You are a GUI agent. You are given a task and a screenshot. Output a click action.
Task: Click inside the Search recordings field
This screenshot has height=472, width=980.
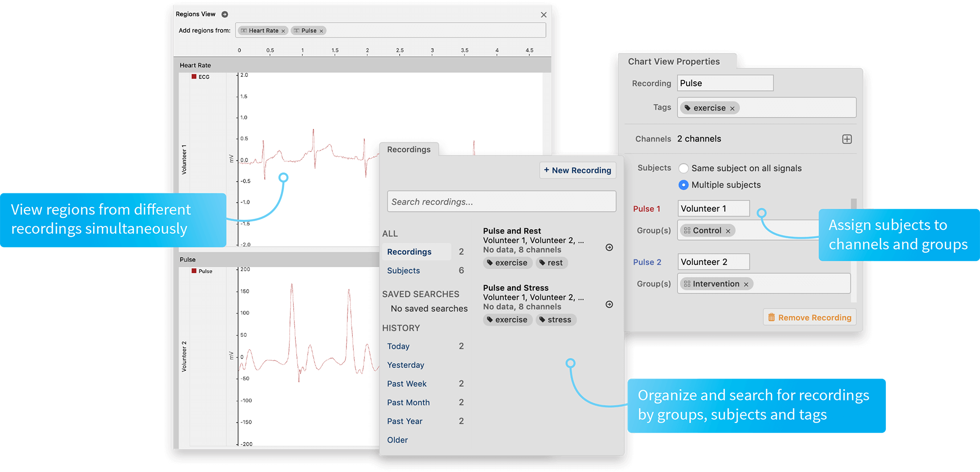point(501,201)
